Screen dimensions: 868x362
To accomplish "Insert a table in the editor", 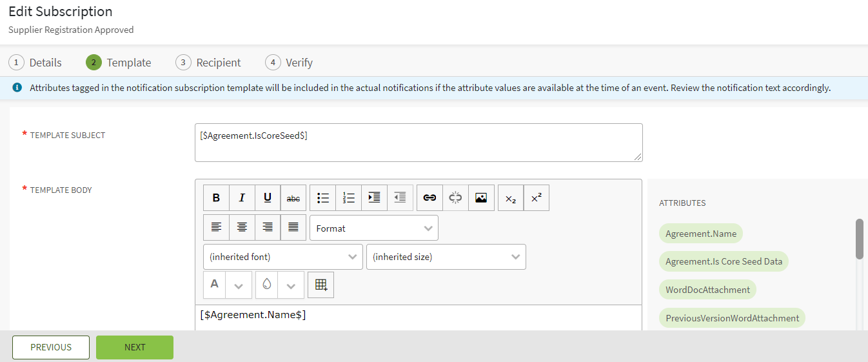I will [x=321, y=285].
